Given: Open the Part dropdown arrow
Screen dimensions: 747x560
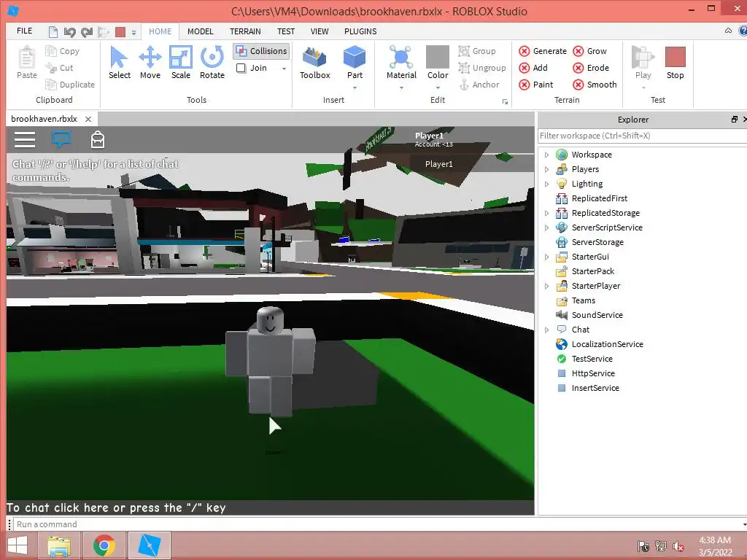Looking at the screenshot, I should click(355, 87).
